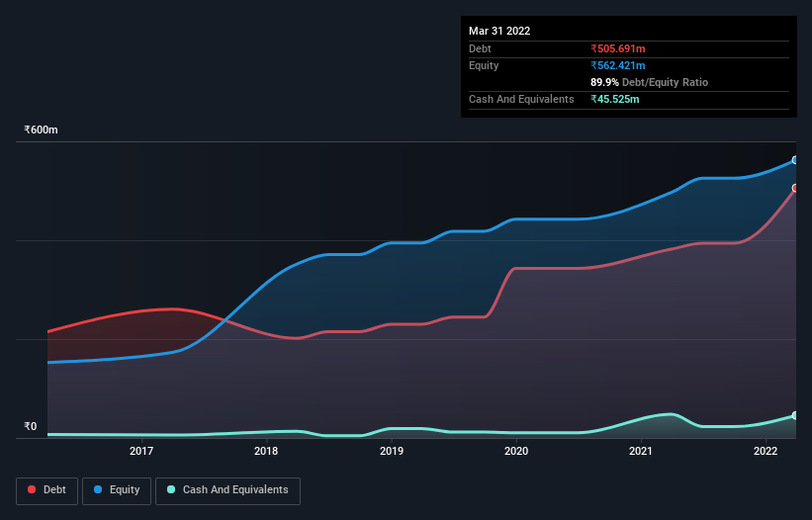Viewport: 812px width, 520px height.
Task: Toggle Cash And Equivalents legend button
Action: (x=227, y=490)
